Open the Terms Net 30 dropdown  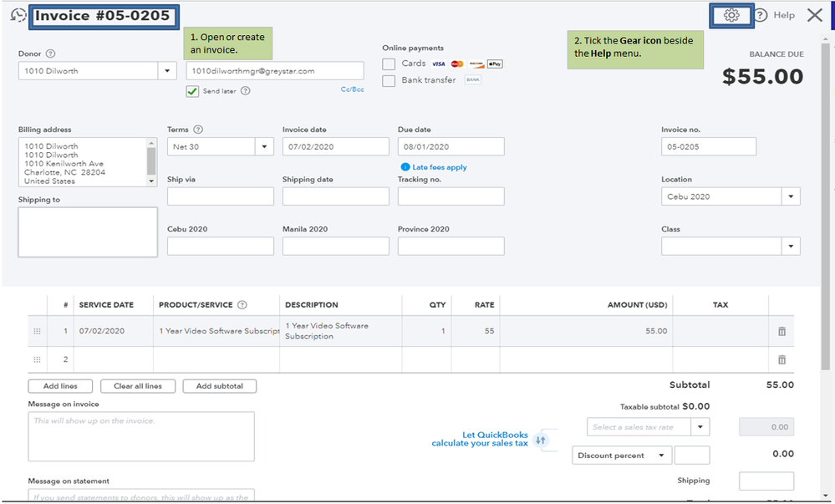pyautogui.click(x=265, y=146)
